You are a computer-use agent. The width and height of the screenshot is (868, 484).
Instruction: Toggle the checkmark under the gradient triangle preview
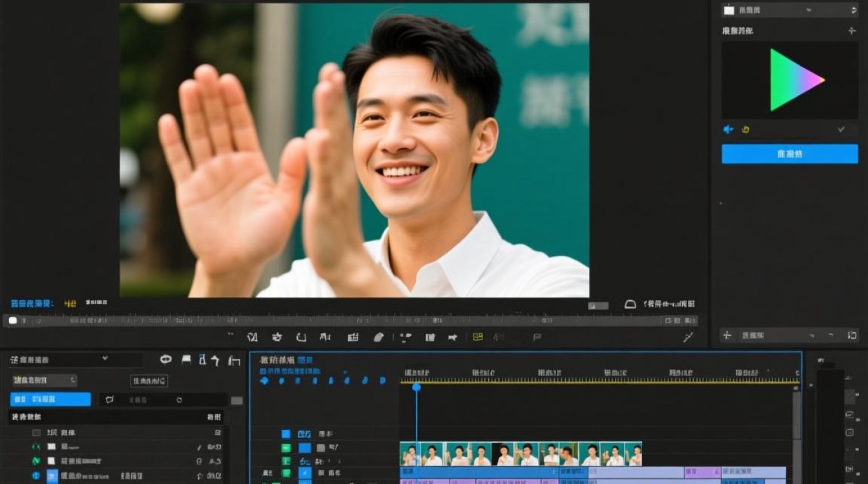(841, 129)
